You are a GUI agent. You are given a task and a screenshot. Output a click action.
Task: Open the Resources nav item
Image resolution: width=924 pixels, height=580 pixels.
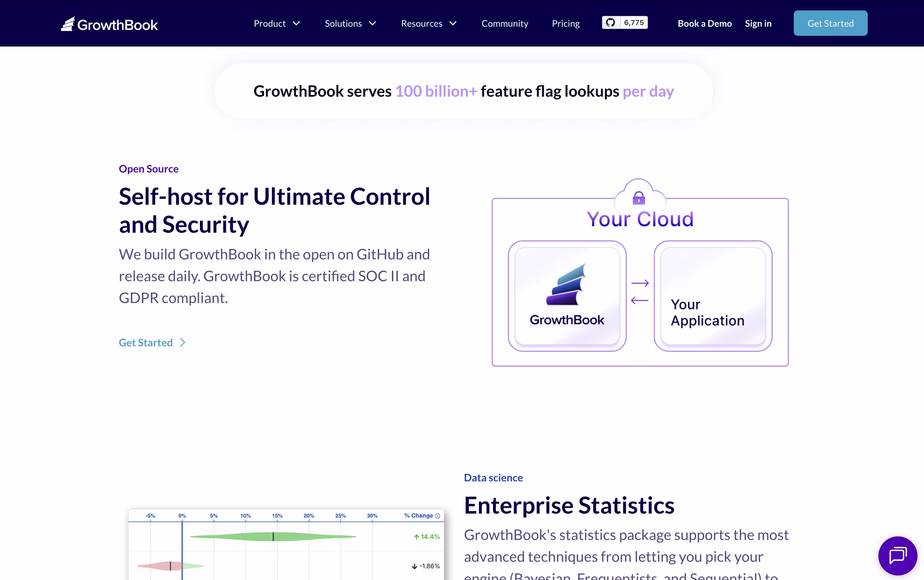(422, 23)
